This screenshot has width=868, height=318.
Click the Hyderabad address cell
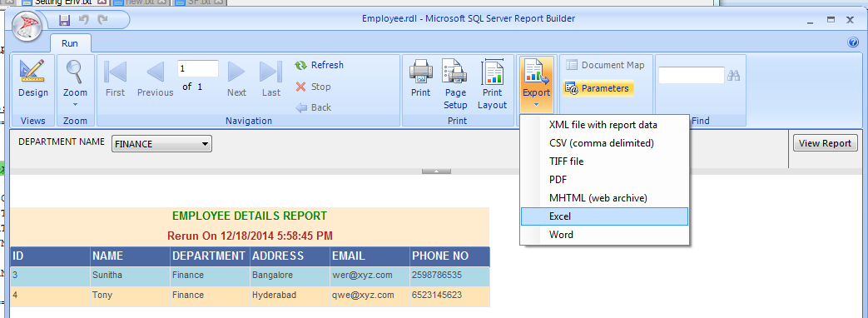tap(290, 296)
